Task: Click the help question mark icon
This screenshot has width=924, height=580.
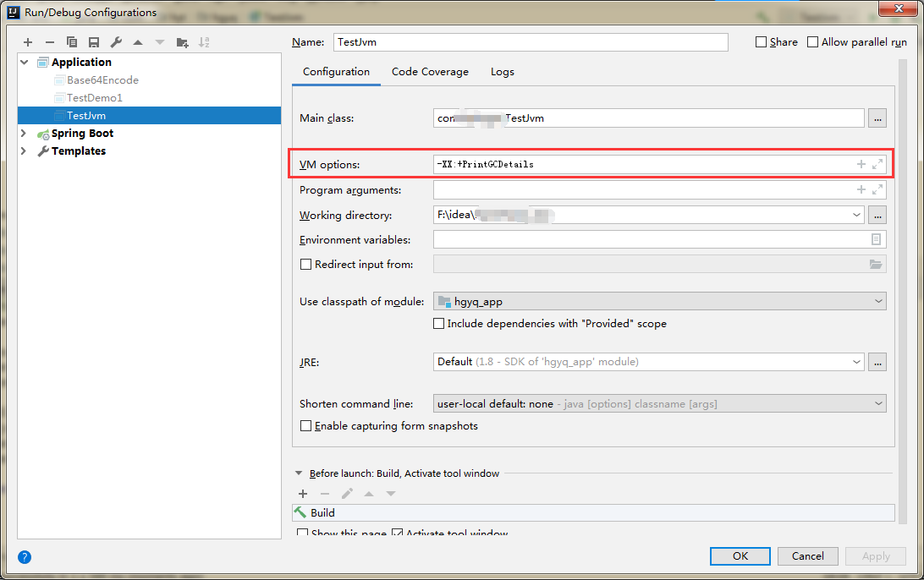Action: coord(25,557)
